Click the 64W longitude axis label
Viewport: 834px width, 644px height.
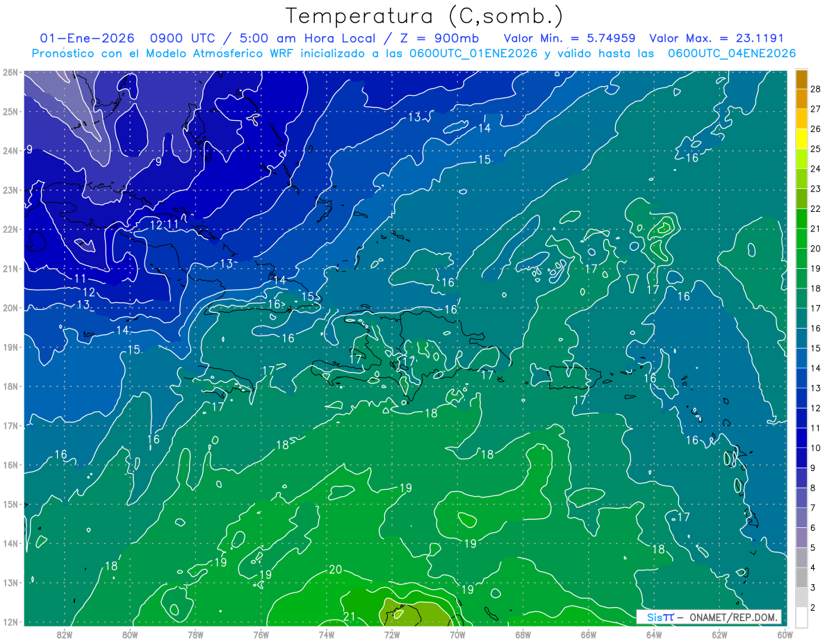653,635
